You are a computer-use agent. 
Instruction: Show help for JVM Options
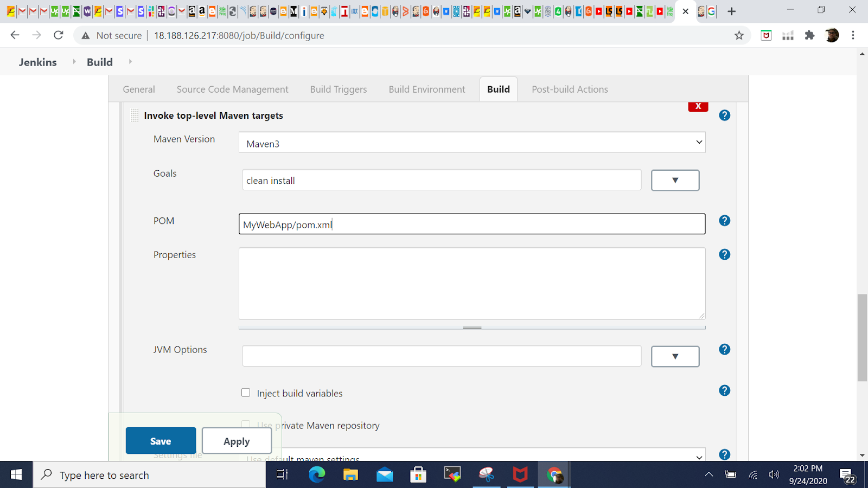pyautogui.click(x=724, y=349)
